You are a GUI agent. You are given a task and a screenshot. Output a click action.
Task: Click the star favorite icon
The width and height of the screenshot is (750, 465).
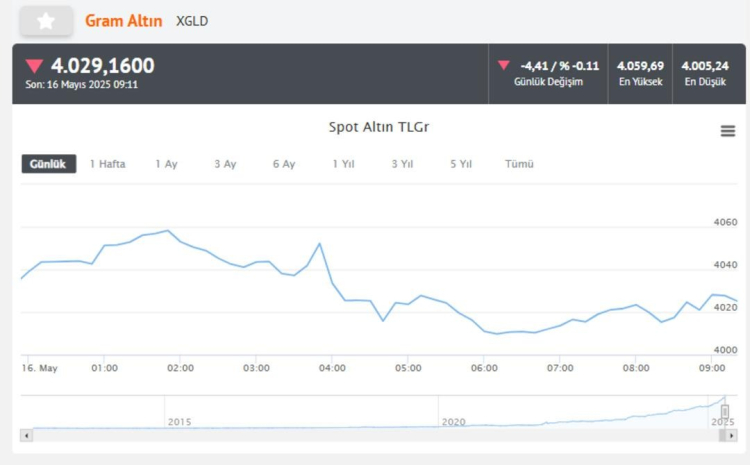pyautogui.click(x=46, y=21)
